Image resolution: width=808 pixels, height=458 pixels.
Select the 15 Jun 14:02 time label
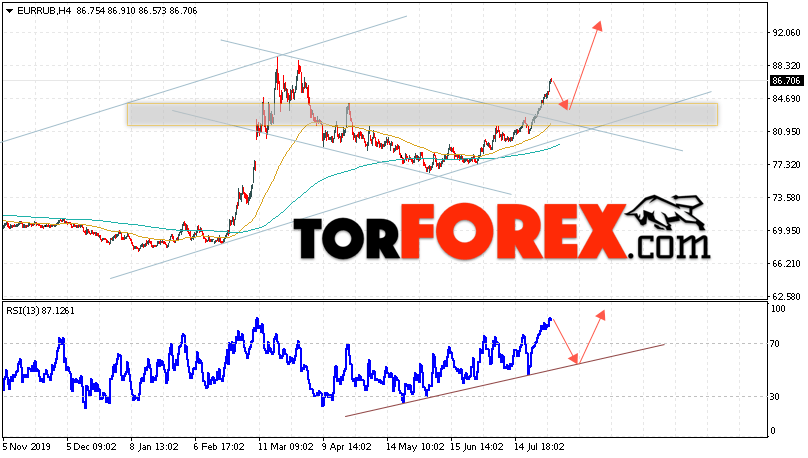[x=477, y=447]
